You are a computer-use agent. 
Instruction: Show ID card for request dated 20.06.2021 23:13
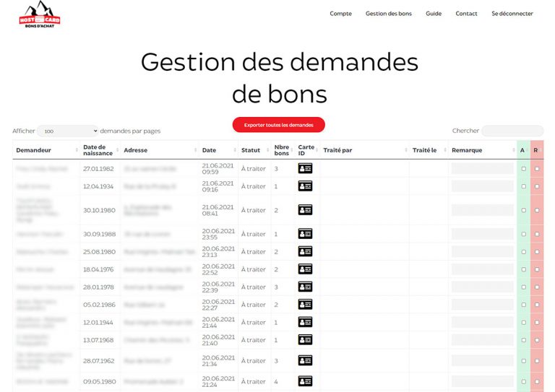coord(305,252)
